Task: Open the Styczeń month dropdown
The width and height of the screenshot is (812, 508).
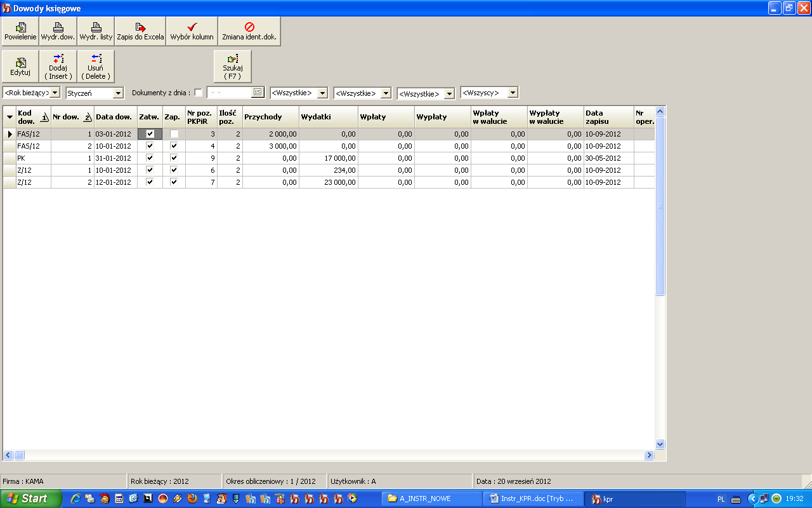Action: pyautogui.click(x=118, y=93)
